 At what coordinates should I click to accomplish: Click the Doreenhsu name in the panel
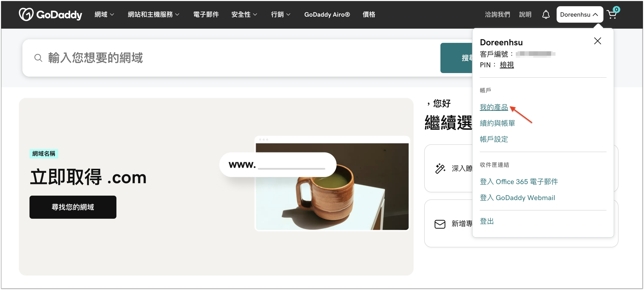(x=501, y=42)
